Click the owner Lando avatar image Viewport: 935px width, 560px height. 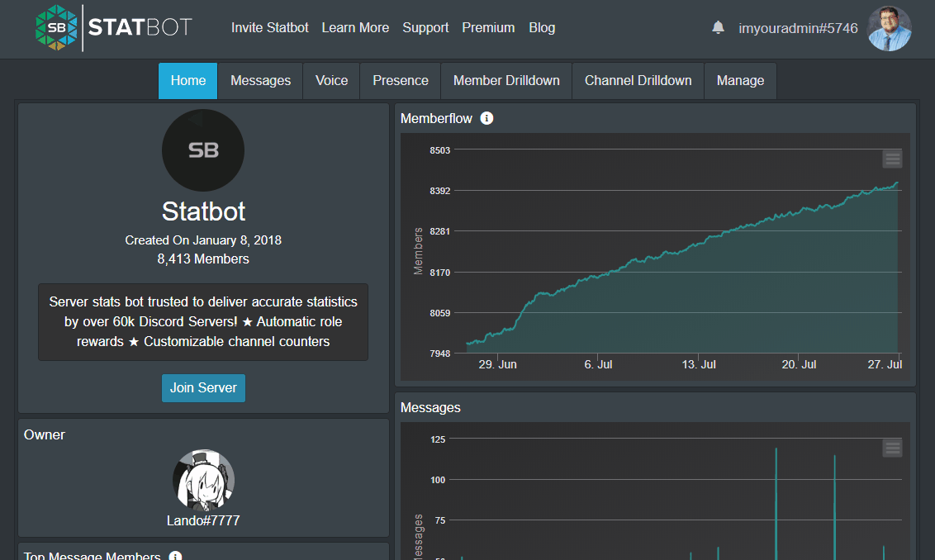tap(203, 480)
